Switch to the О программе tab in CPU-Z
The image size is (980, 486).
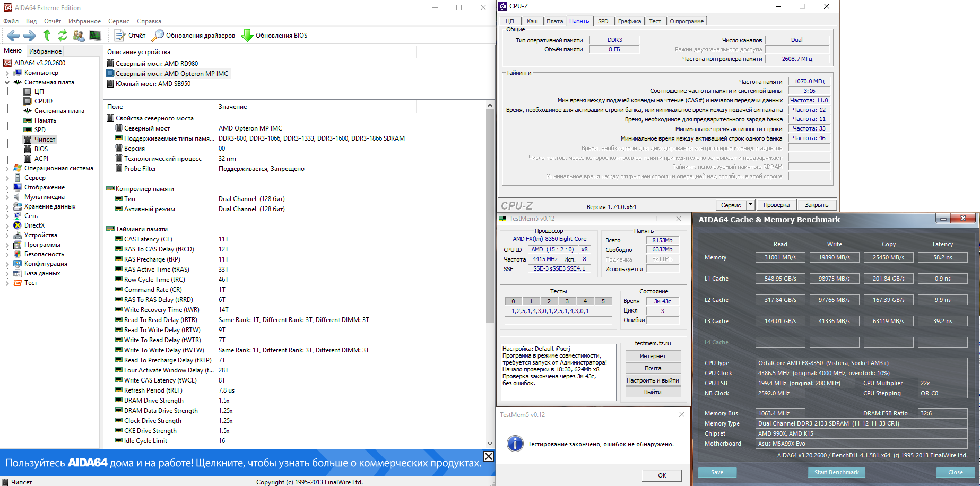tap(687, 21)
